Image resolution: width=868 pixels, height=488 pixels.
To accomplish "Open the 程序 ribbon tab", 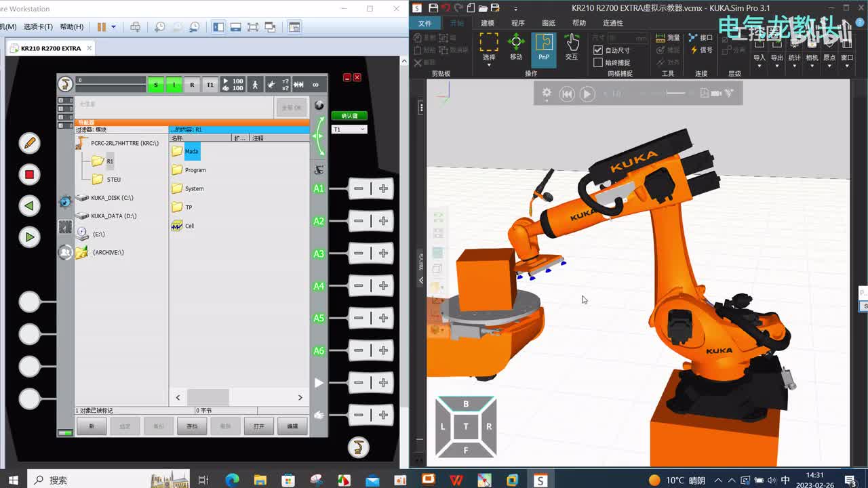I will pos(518,23).
